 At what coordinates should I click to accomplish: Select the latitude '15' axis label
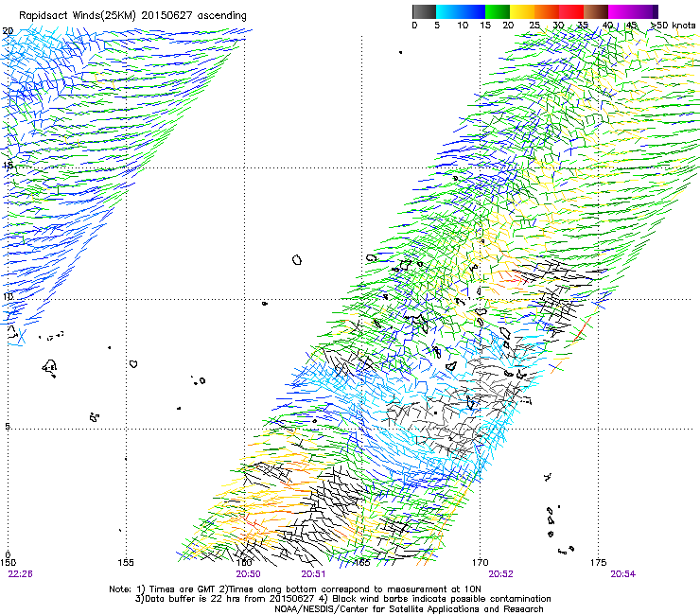click(8, 166)
